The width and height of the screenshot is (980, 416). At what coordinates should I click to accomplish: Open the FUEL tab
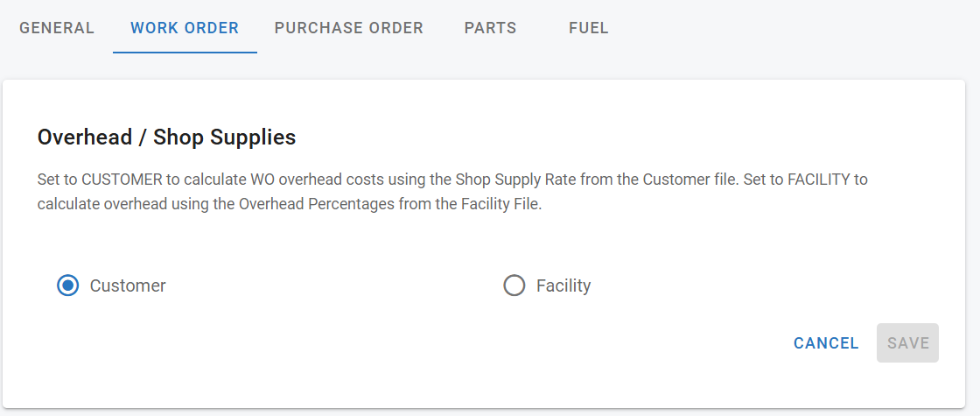[589, 28]
